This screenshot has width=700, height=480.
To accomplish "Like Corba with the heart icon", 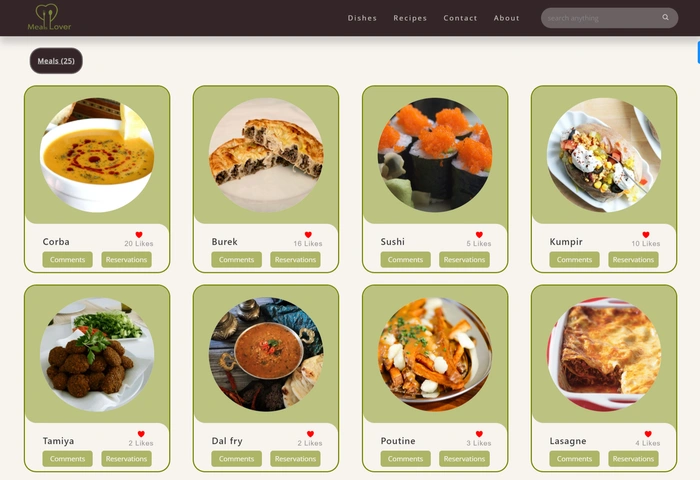I will 139,234.
